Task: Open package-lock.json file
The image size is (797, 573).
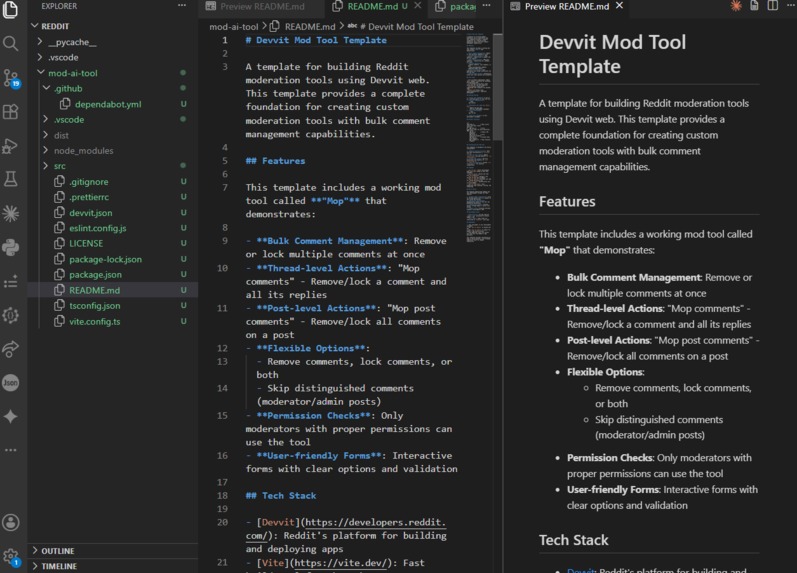Action: 105,259
